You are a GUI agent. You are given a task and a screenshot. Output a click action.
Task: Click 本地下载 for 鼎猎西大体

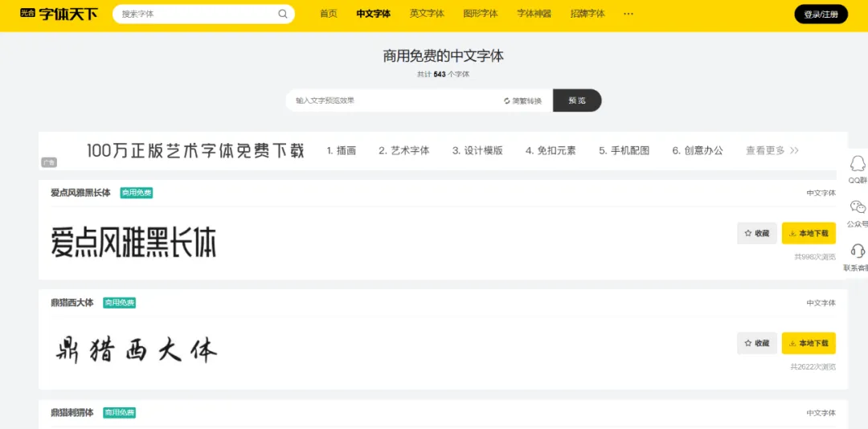coord(809,343)
